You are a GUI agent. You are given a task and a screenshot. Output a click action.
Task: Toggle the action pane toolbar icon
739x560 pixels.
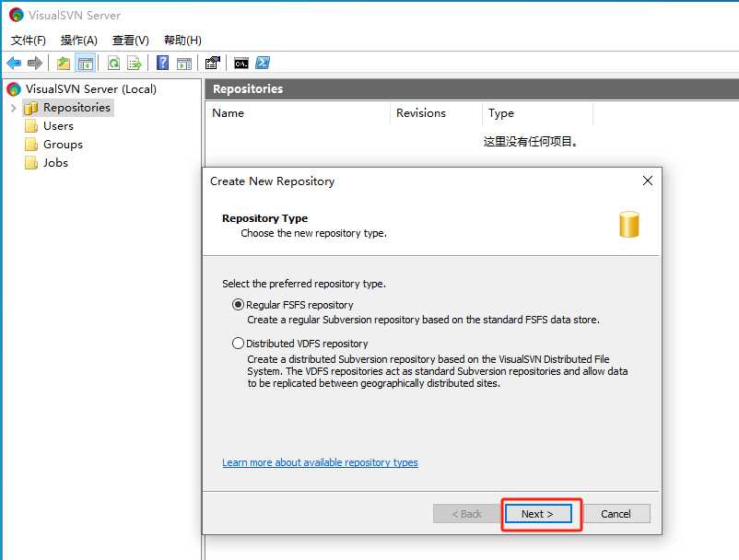[184, 63]
